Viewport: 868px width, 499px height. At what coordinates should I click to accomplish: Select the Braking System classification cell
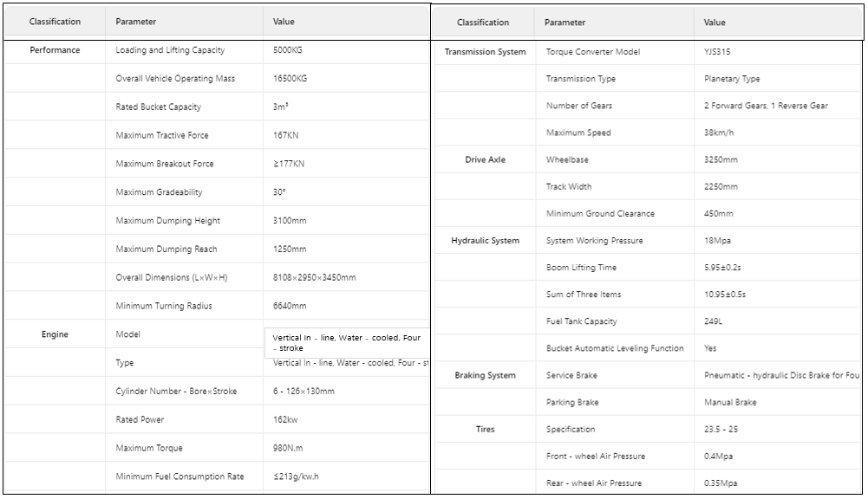[485, 375]
